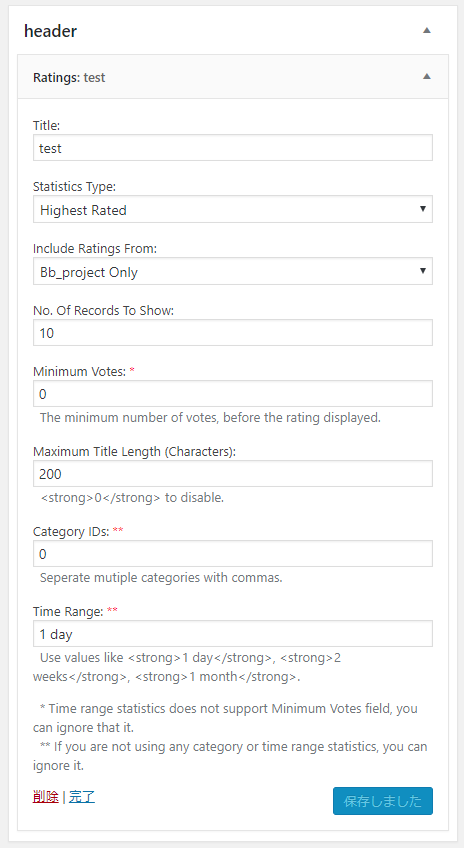Click the Ratings: test widget title
Image resolution: width=464 pixels, height=848 pixels.
point(69,77)
